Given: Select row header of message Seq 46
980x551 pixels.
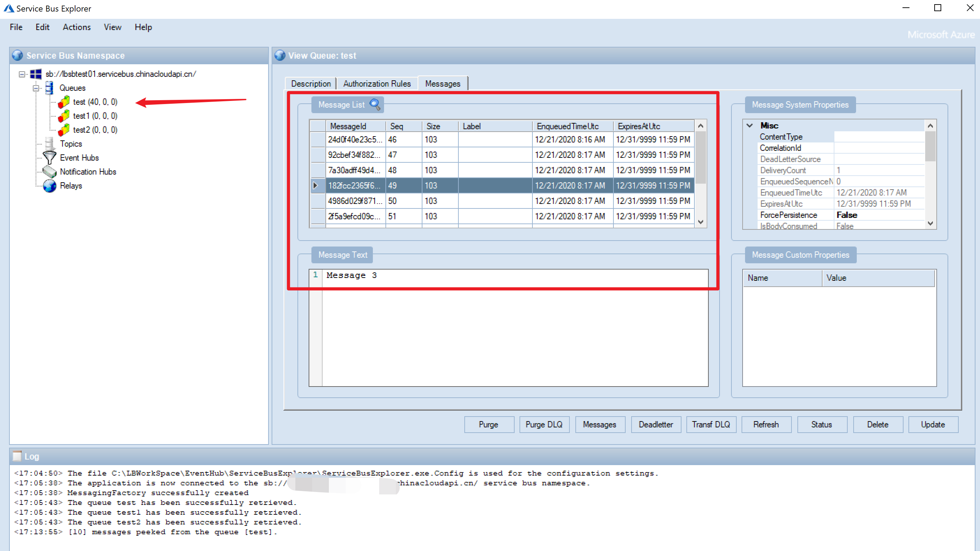Looking at the screenshot, I should click(x=317, y=139).
